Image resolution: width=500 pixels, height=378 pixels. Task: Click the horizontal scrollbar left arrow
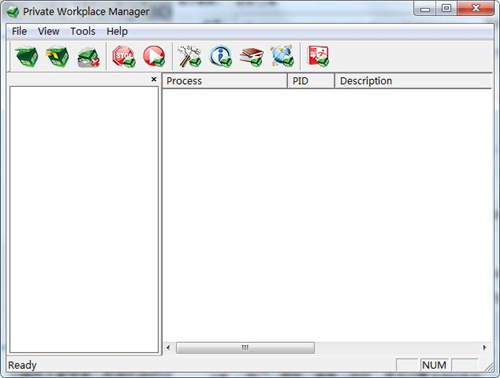point(168,348)
